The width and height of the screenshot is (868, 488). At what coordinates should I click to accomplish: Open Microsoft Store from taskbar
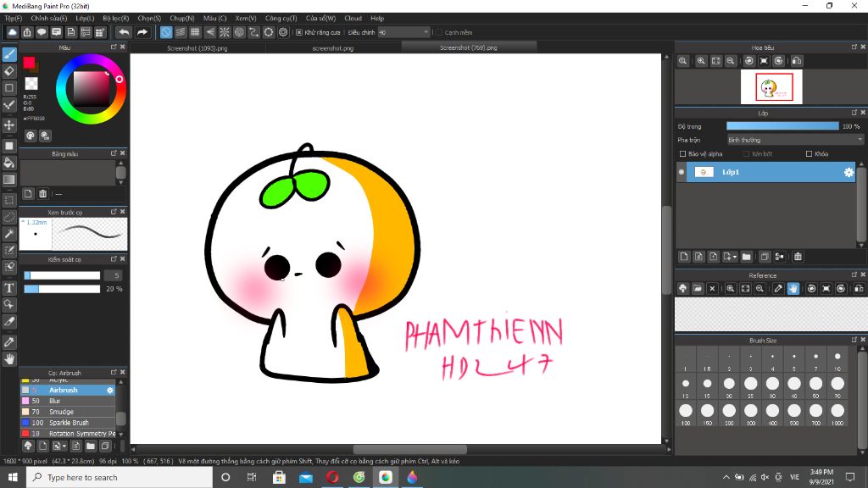tap(279, 477)
